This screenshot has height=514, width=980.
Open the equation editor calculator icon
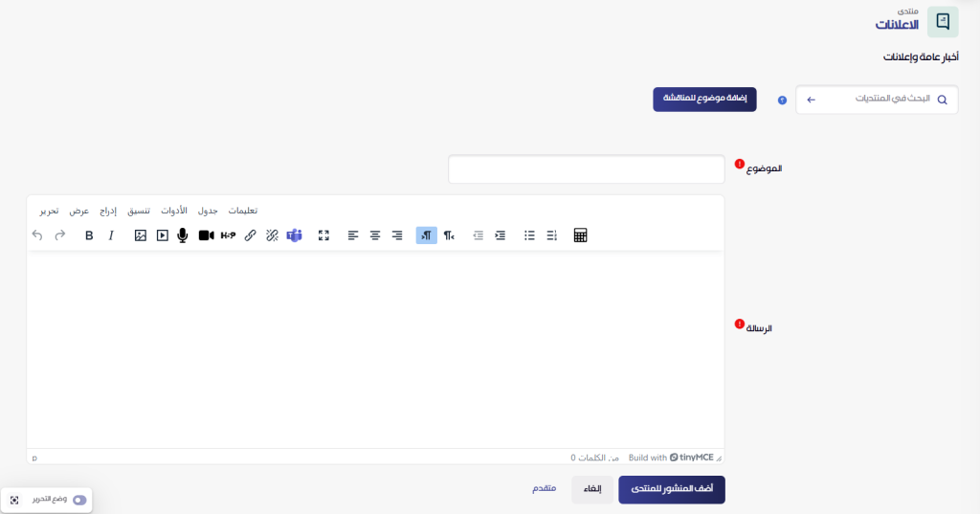(x=580, y=235)
